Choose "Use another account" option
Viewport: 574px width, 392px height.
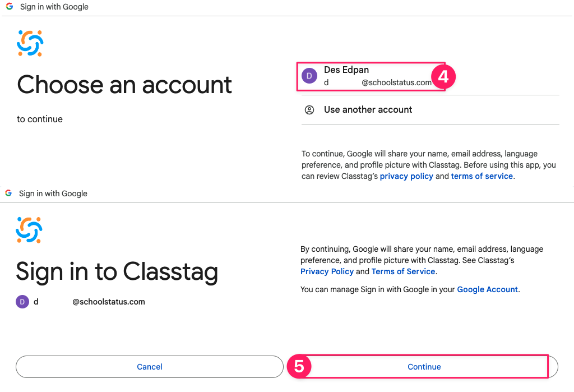pos(368,110)
